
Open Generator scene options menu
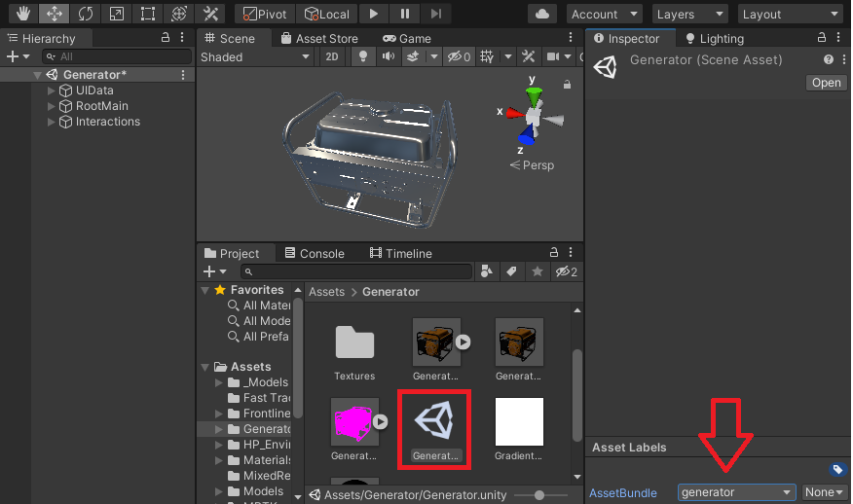coord(183,75)
